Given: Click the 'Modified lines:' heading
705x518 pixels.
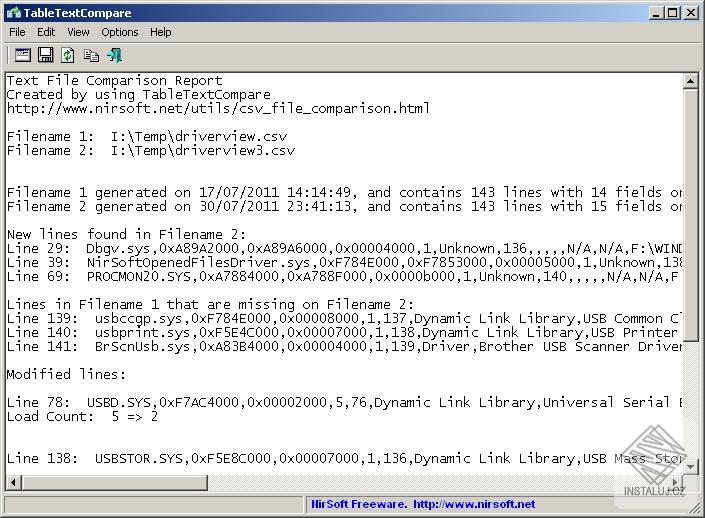Looking at the screenshot, I should (x=66, y=374).
